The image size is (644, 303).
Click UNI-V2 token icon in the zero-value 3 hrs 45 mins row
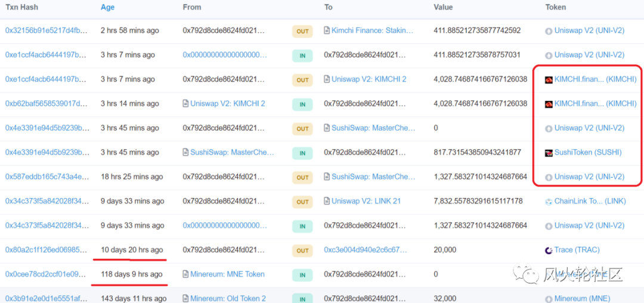[x=549, y=128]
